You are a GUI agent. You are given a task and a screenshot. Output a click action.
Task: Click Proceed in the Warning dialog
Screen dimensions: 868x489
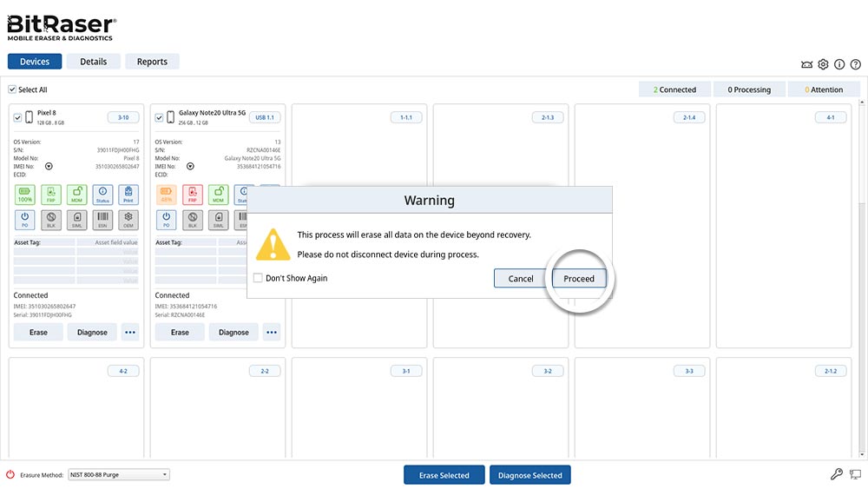(579, 279)
